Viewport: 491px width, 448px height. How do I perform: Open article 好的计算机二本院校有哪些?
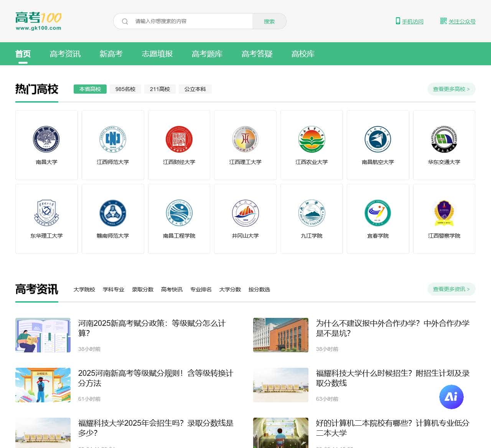pos(393,428)
